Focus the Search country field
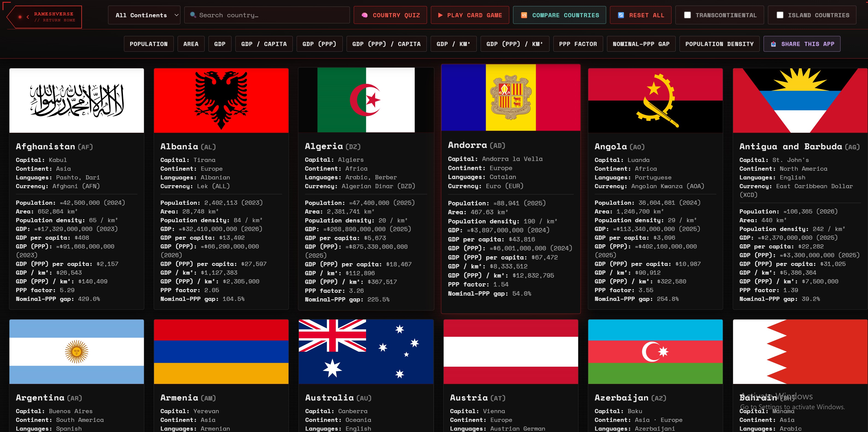The width and height of the screenshot is (868, 432). point(267,15)
